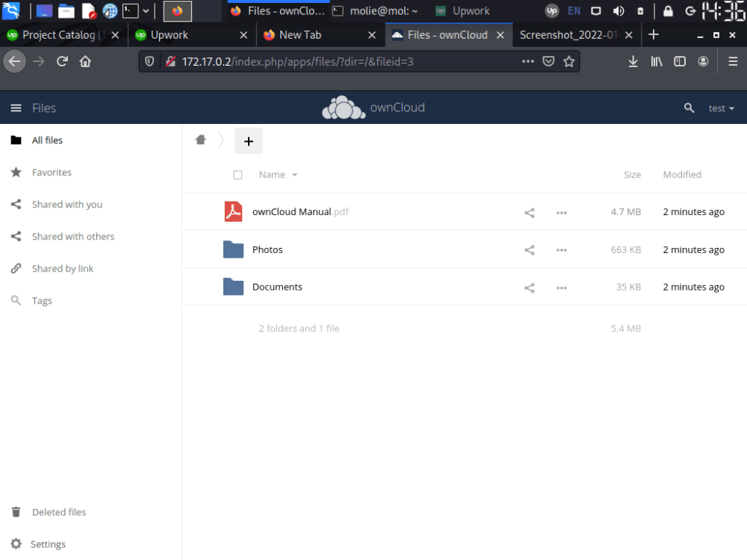Reload the current page

62,61
